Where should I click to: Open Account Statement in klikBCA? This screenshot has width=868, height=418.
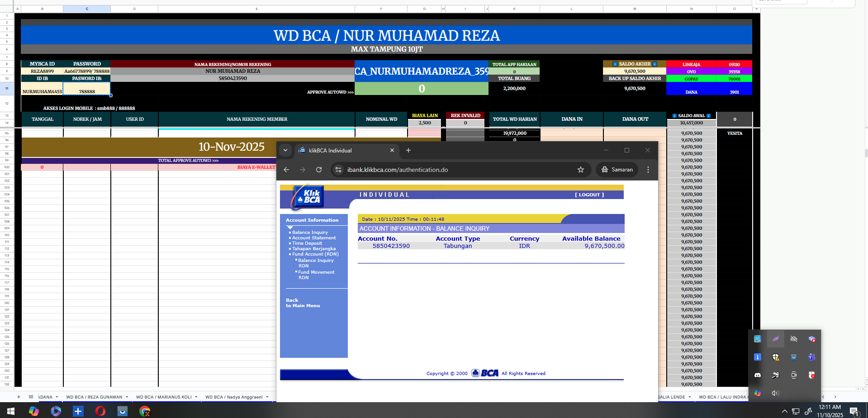(314, 238)
